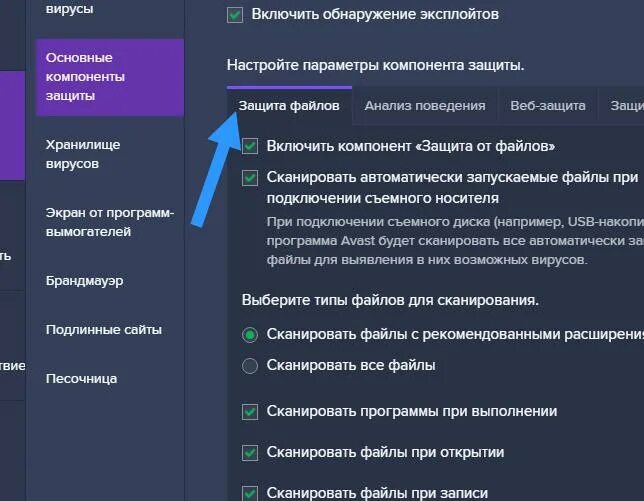Viewport: 644px width, 501px height.
Task: Switch to 'Веб-защита' tab
Action: [x=548, y=106]
